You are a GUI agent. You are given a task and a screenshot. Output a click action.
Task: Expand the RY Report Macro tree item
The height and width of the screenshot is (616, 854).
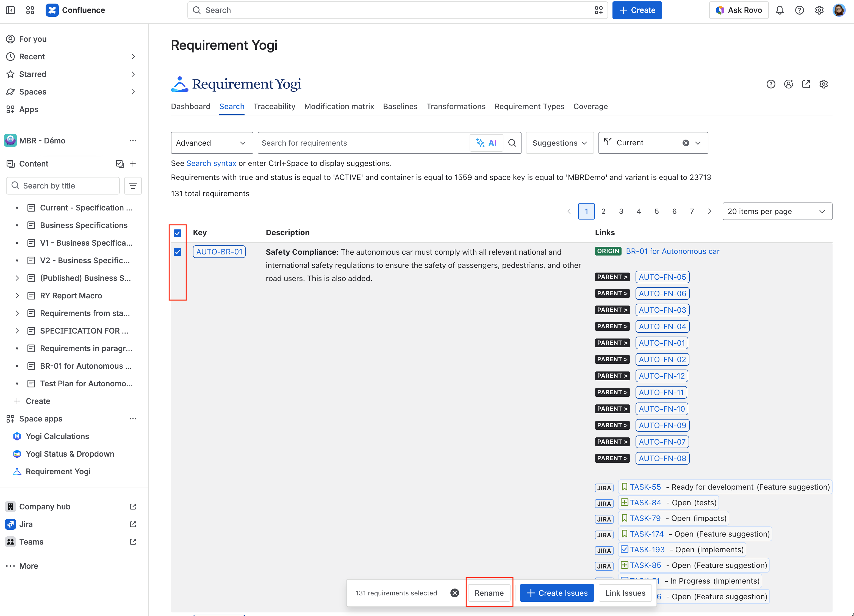(17, 296)
